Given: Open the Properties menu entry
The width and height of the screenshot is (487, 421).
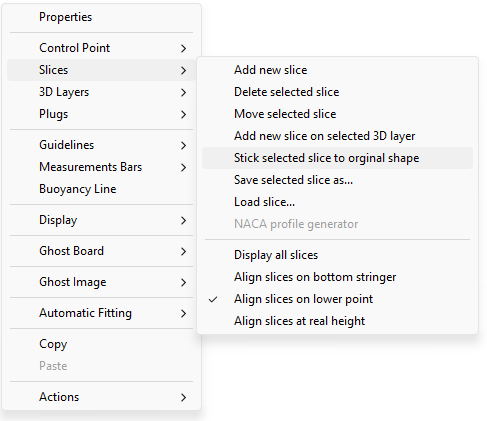Looking at the screenshot, I should (101, 17).
